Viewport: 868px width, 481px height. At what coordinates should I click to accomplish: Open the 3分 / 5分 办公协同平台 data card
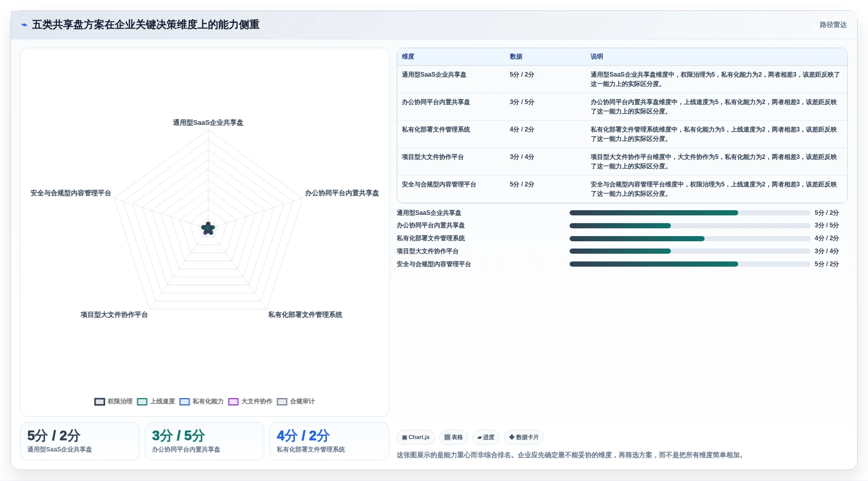coord(204,441)
